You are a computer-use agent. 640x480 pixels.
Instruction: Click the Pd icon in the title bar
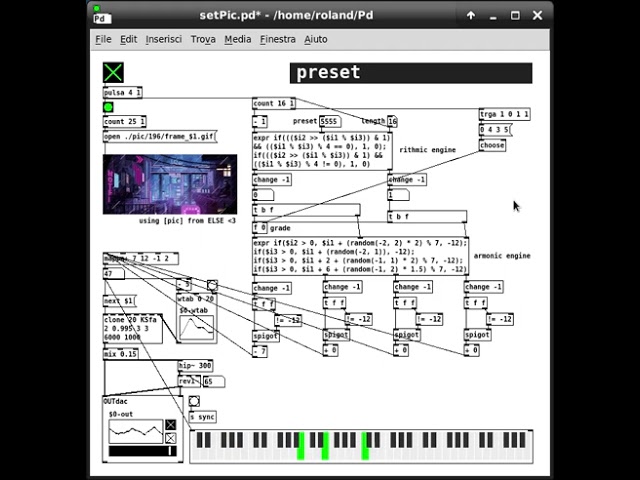[x=101, y=18]
